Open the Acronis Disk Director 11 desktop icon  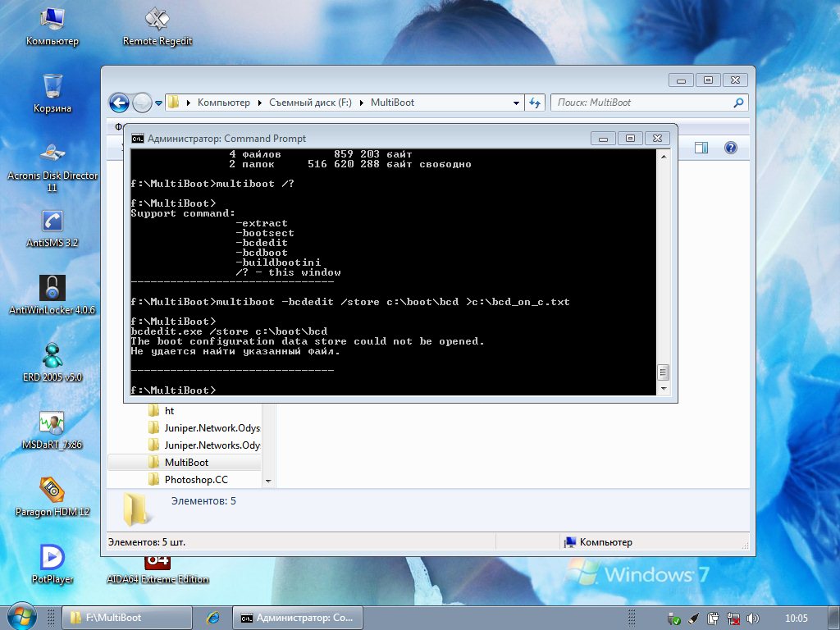coord(52,154)
